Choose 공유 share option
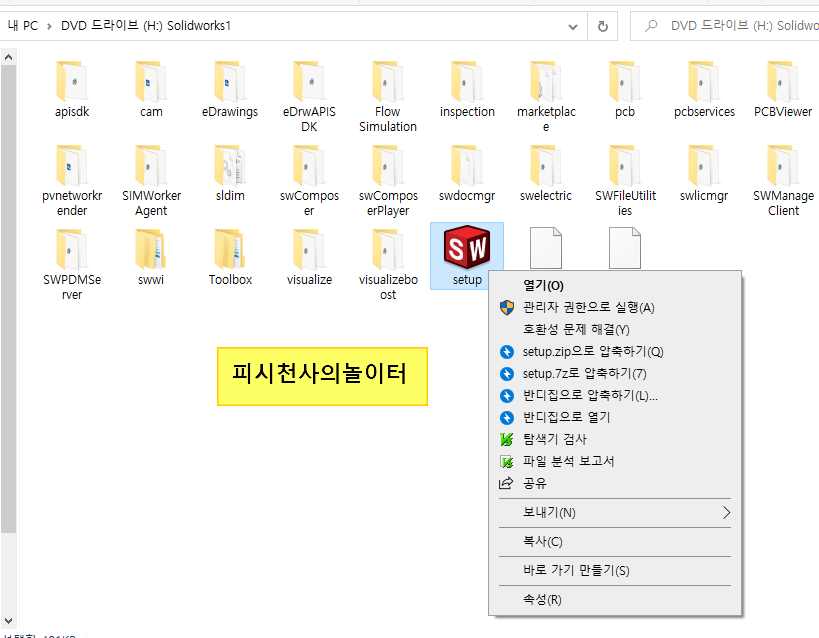819x638 pixels. (615, 483)
